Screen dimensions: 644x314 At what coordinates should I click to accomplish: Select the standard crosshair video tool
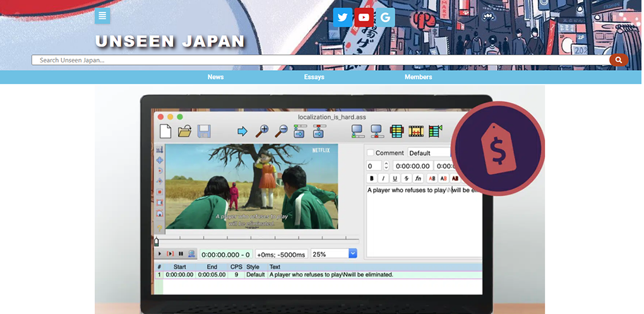[159, 150]
